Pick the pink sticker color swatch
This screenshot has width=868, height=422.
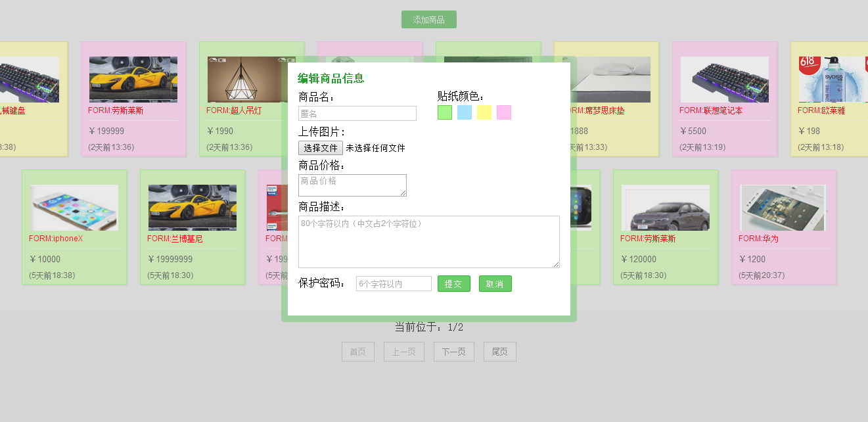point(504,112)
